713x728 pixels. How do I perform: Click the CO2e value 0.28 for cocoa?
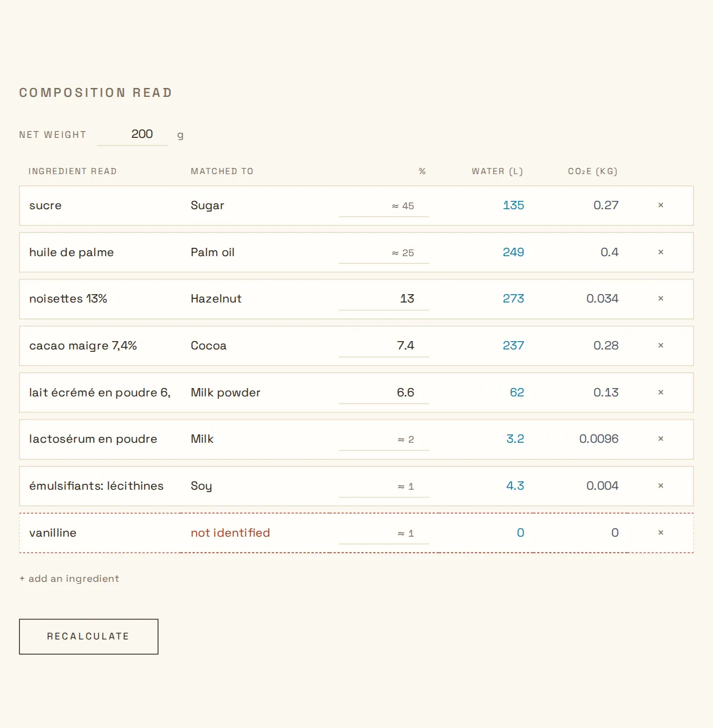pyautogui.click(x=606, y=346)
